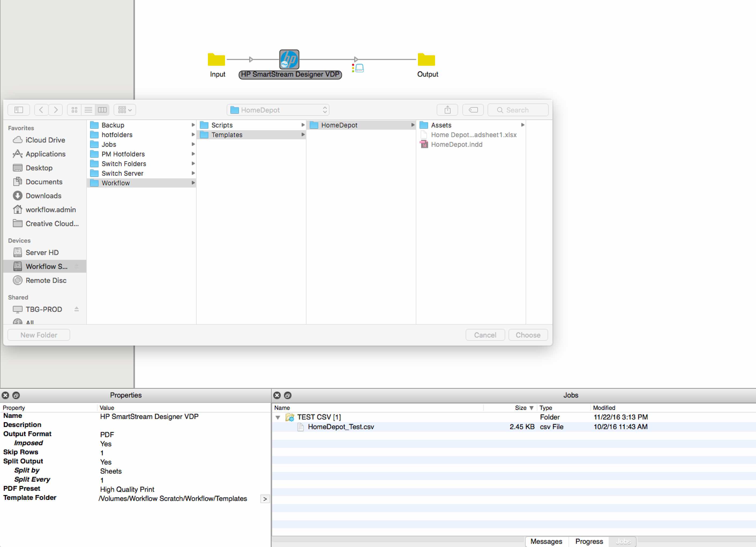Viewport: 756px width, 547px height.
Task: Toggle the sidebar visibility button
Action: pos(19,110)
